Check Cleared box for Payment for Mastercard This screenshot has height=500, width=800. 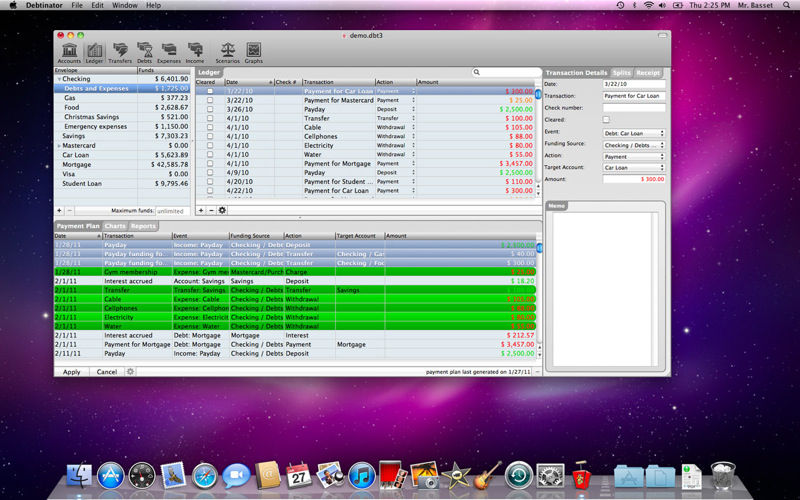[210, 101]
